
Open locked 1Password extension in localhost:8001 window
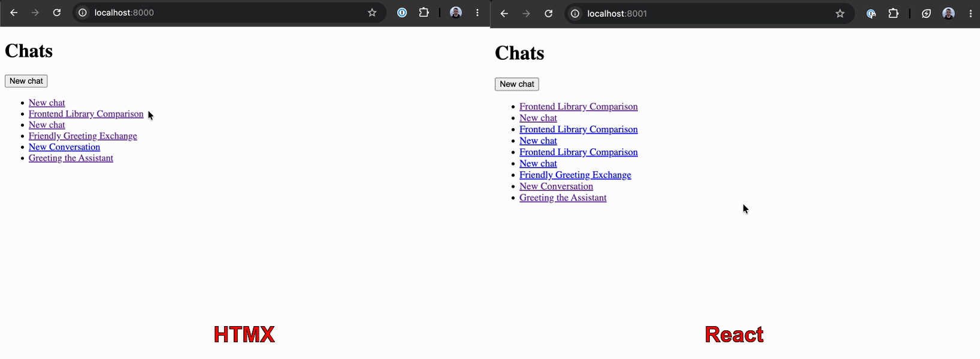[x=871, y=14]
